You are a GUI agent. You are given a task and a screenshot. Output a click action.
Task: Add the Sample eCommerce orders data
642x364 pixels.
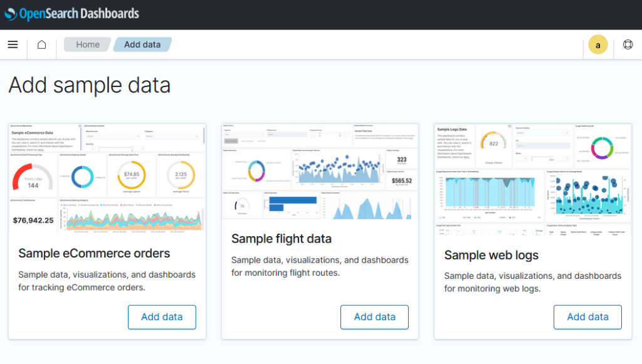pyautogui.click(x=162, y=317)
